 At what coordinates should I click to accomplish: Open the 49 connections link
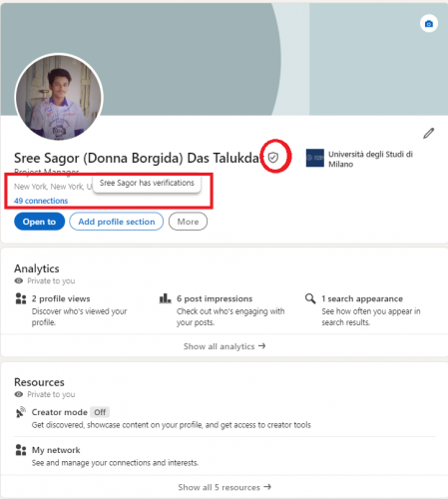click(41, 201)
